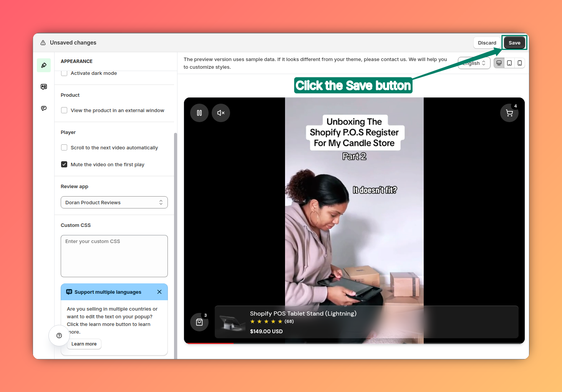This screenshot has height=392, width=562.
Task: Click the Learn more button
Action: tap(84, 344)
